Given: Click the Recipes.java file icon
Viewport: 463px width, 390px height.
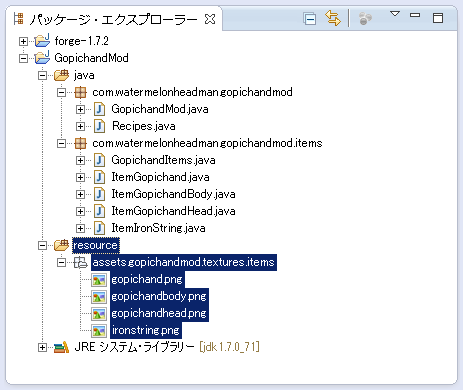Looking at the screenshot, I should [x=99, y=126].
